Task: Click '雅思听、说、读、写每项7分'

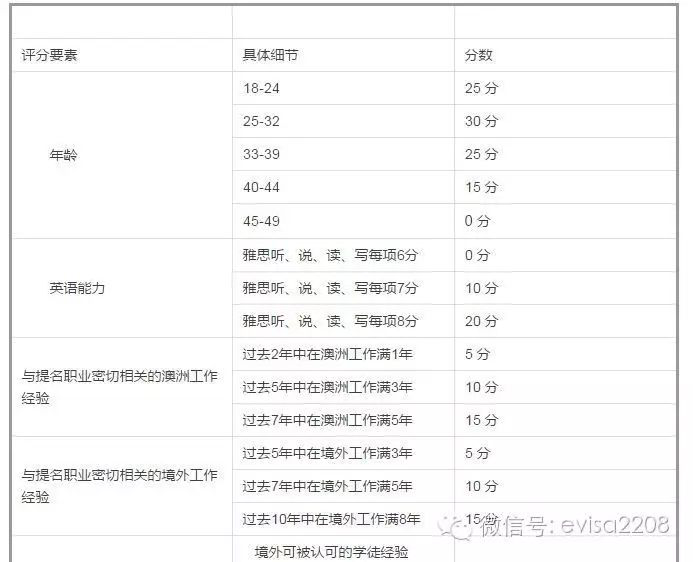Action: click(330, 289)
